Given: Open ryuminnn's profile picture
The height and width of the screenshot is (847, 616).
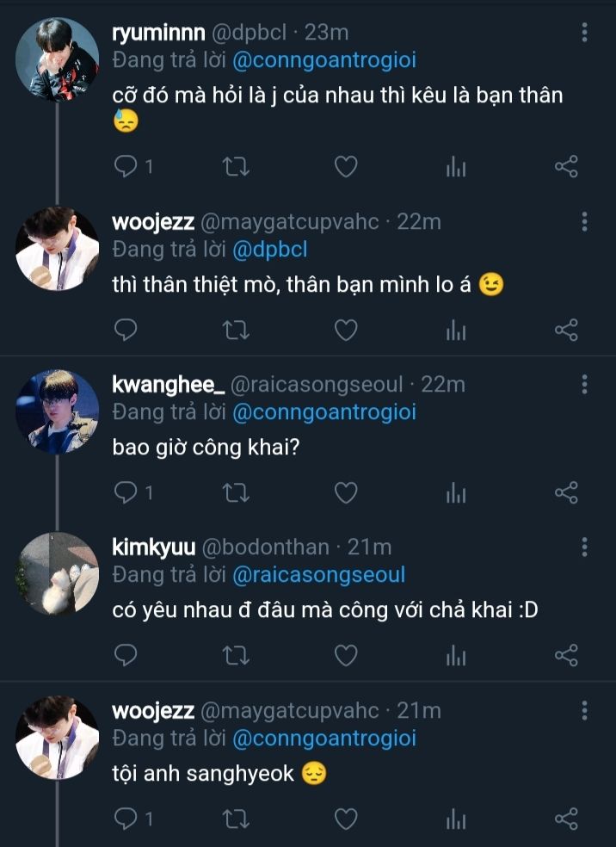Looking at the screenshot, I should 58,58.
